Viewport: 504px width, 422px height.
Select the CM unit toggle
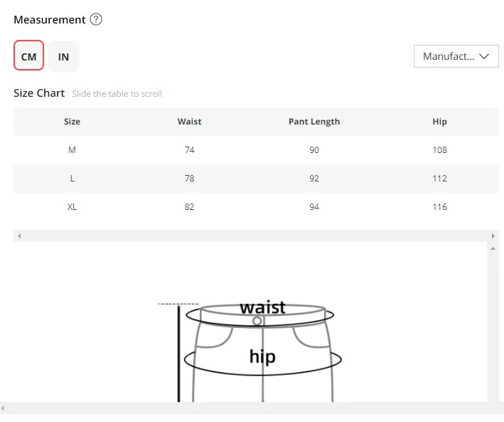(28, 56)
